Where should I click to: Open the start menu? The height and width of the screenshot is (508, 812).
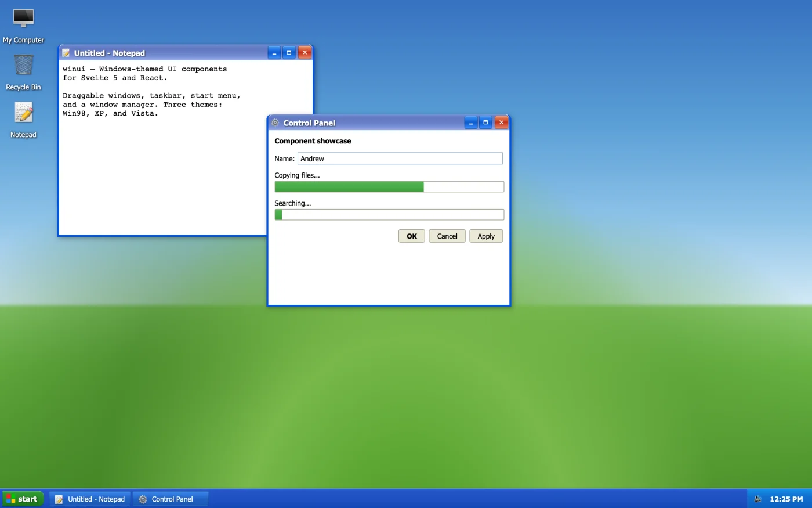[x=23, y=499]
